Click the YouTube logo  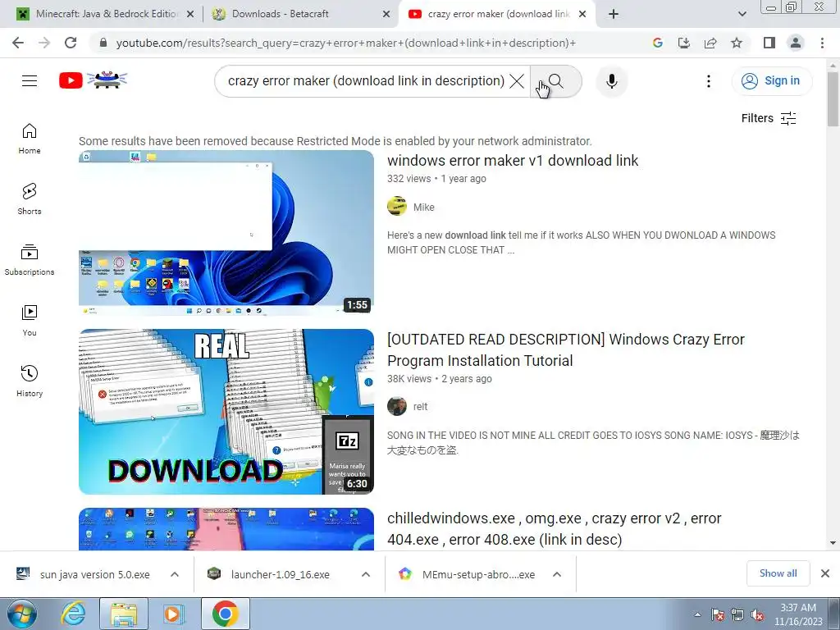(x=94, y=80)
